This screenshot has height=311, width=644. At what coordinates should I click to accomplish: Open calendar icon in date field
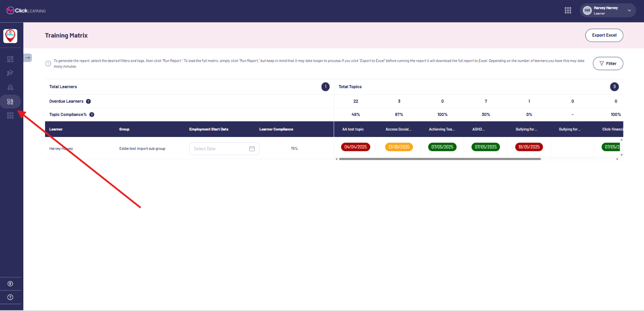coord(252,149)
